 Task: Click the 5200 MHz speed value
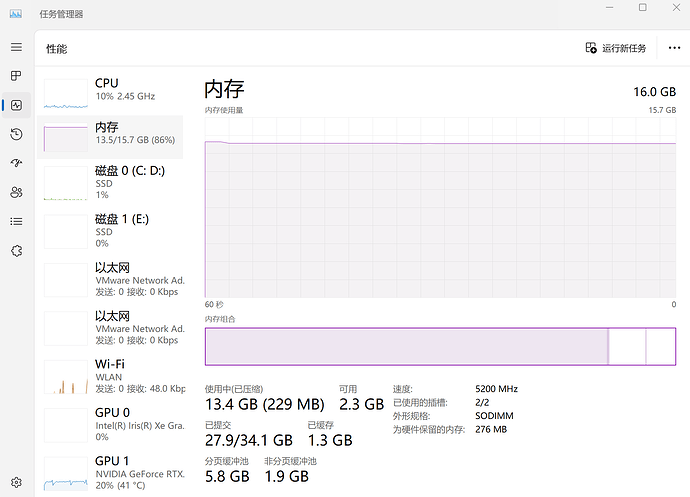pyautogui.click(x=496, y=389)
